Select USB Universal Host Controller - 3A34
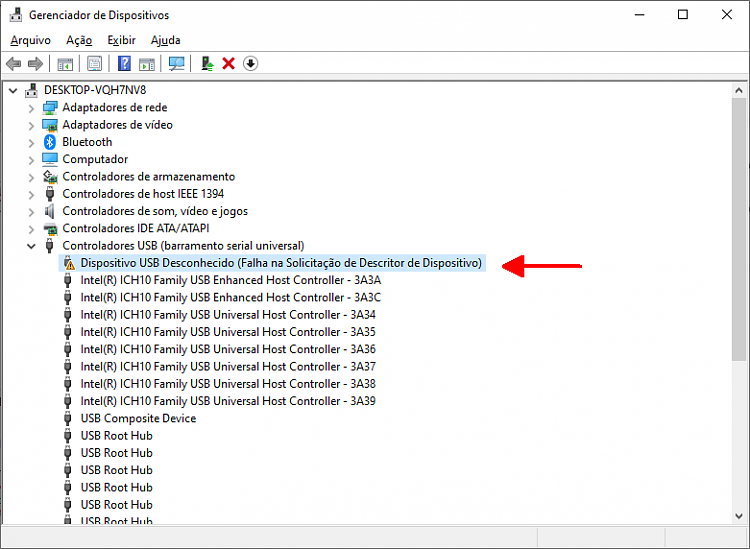The width and height of the screenshot is (750, 549). pos(228,315)
